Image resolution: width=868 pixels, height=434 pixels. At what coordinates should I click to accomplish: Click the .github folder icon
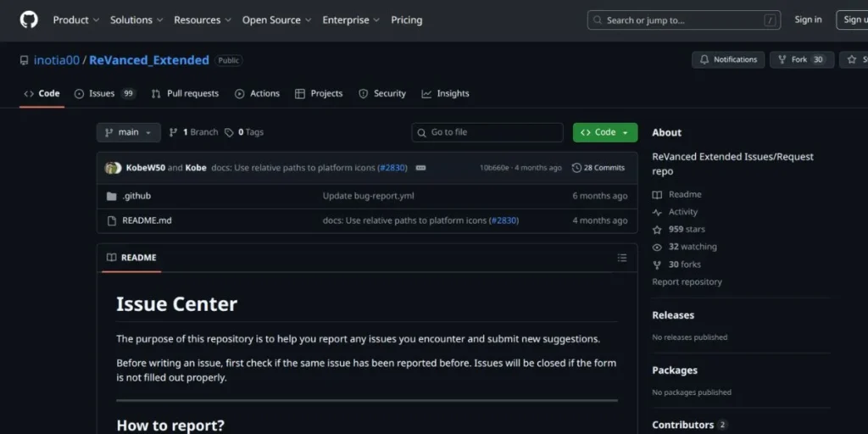point(112,196)
